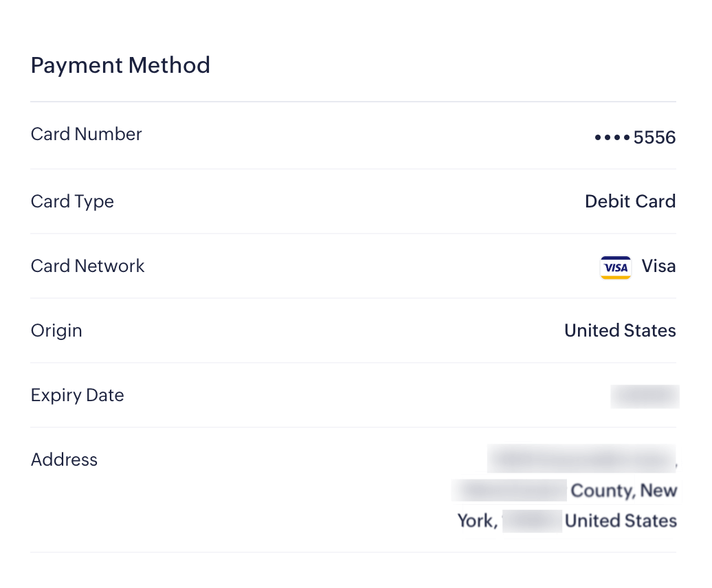
Task: Click the Visa card network icon
Action: tap(615, 267)
